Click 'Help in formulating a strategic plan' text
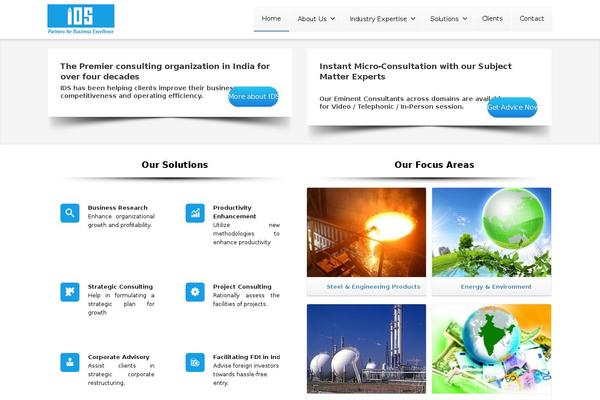 (x=121, y=304)
